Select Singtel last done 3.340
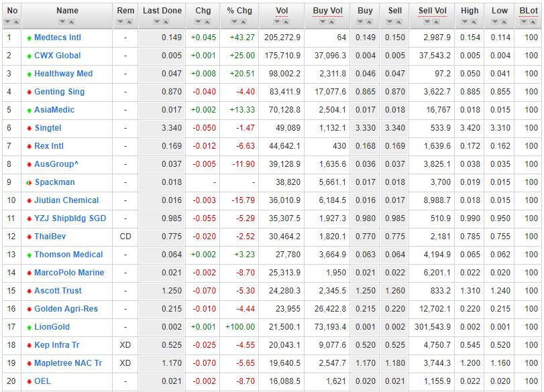The height and width of the screenshot is (392, 544). click(172, 128)
